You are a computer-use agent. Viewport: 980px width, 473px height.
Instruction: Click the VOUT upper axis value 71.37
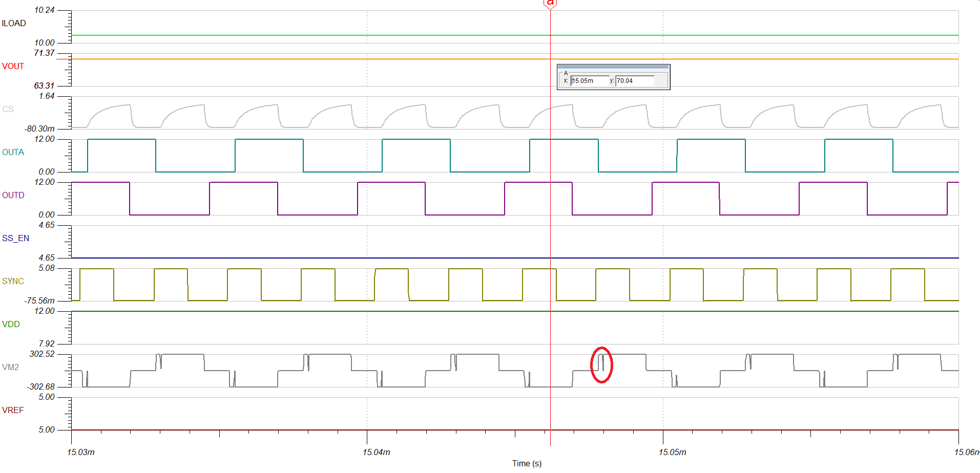click(45, 53)
